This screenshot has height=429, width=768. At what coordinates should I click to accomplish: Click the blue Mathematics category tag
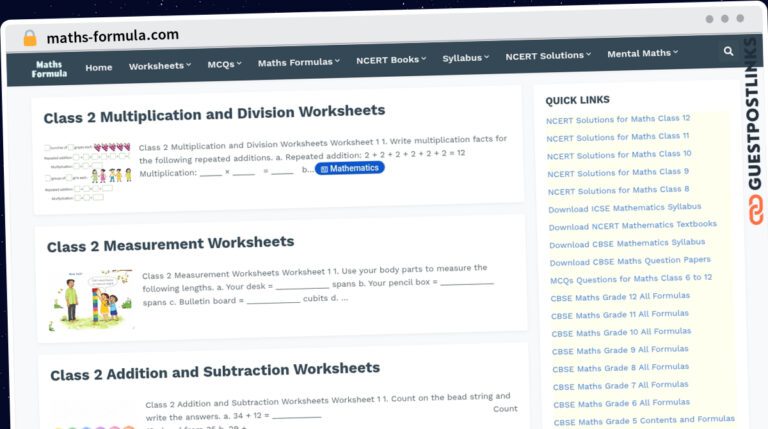[349, 168]
